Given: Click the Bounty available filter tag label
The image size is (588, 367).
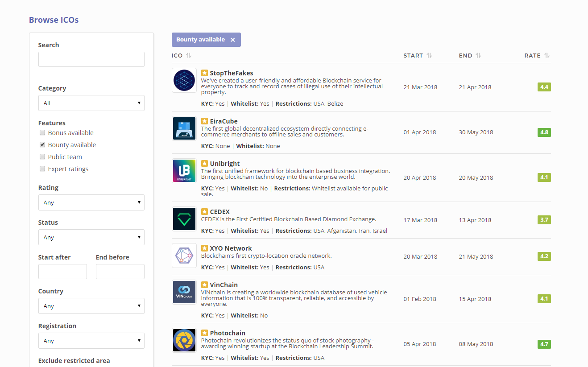Looking at the screenshot, I should pyautogui.click(x=200, y=40).
